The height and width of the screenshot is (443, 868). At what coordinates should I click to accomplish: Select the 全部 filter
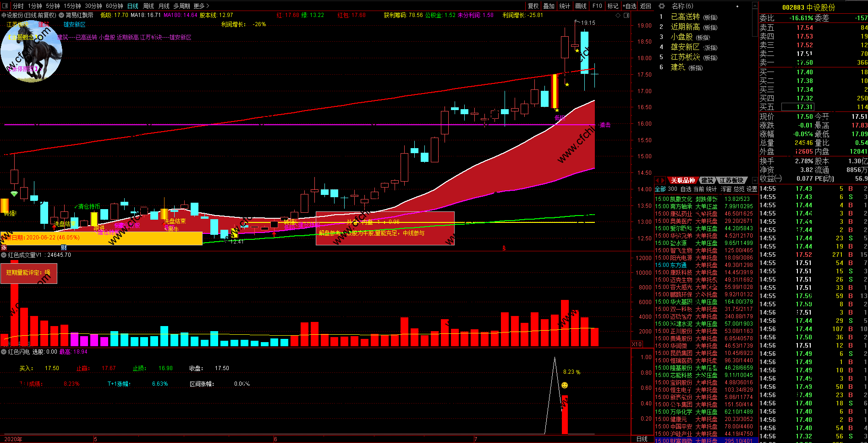click(x=660, y=189)
